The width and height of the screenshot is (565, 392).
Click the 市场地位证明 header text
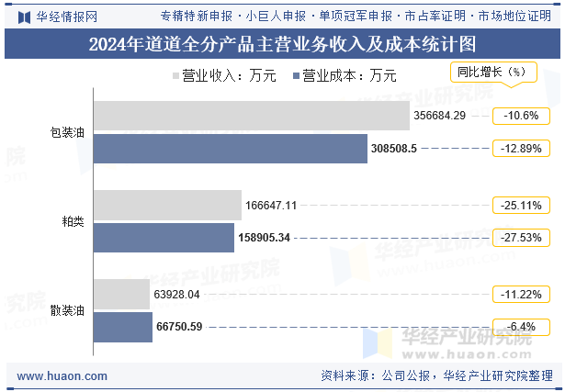[514, 16]
